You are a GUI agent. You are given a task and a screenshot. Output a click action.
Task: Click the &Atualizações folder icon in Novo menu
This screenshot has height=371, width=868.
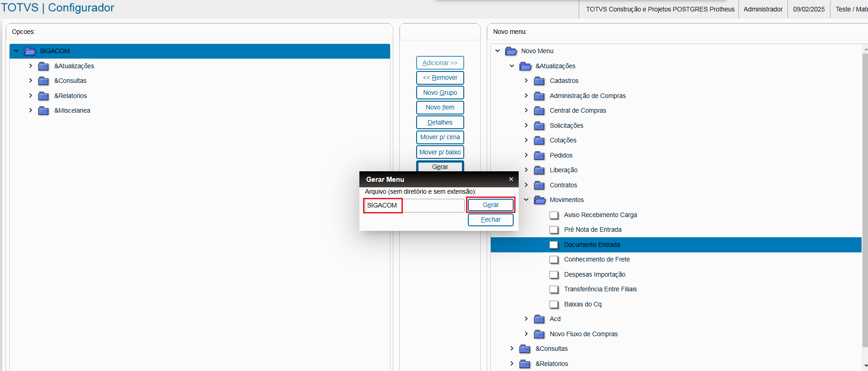tap(525, 66)
